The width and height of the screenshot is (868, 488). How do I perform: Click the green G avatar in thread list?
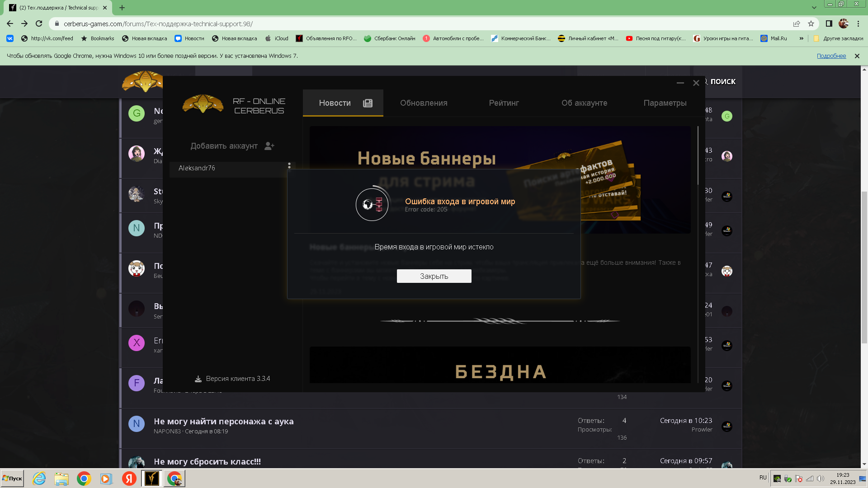pyautogui.click(x=137, y=113)
